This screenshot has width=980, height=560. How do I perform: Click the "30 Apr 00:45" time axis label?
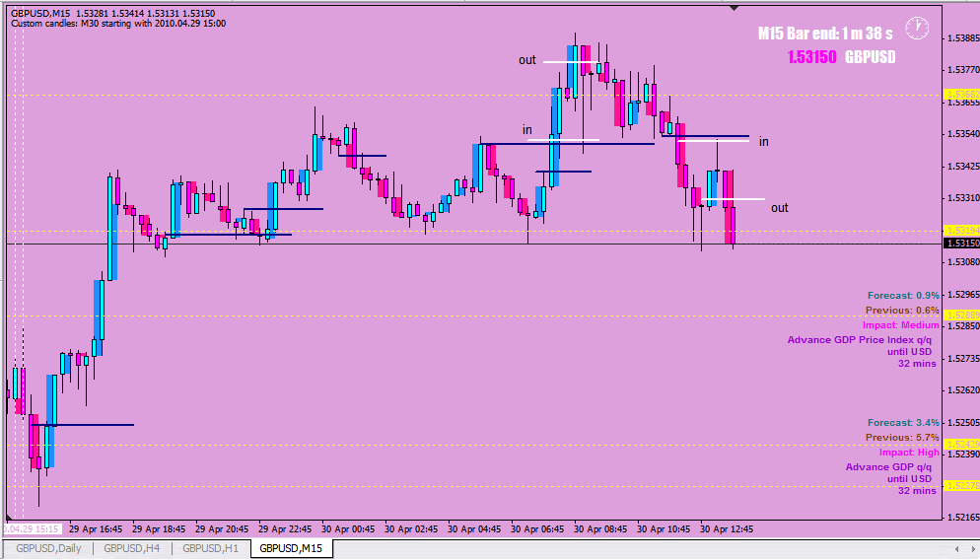click(x=348, y=529)
